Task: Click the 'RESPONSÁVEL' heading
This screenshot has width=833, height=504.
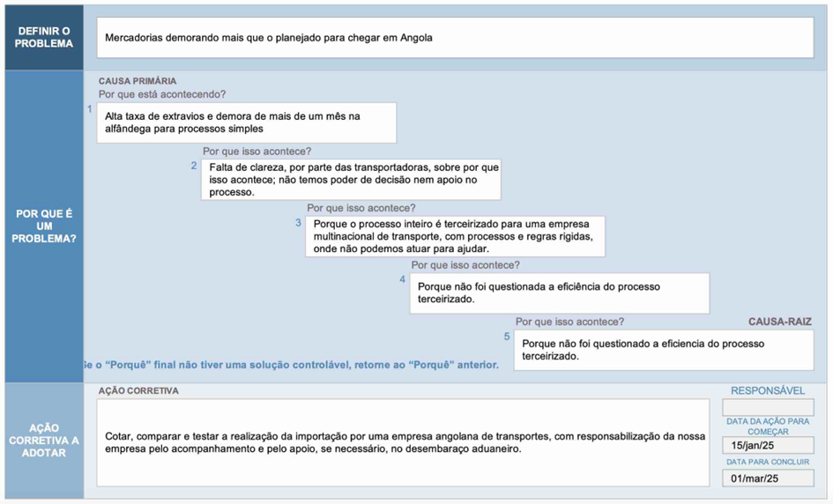Action: point(768,390)
